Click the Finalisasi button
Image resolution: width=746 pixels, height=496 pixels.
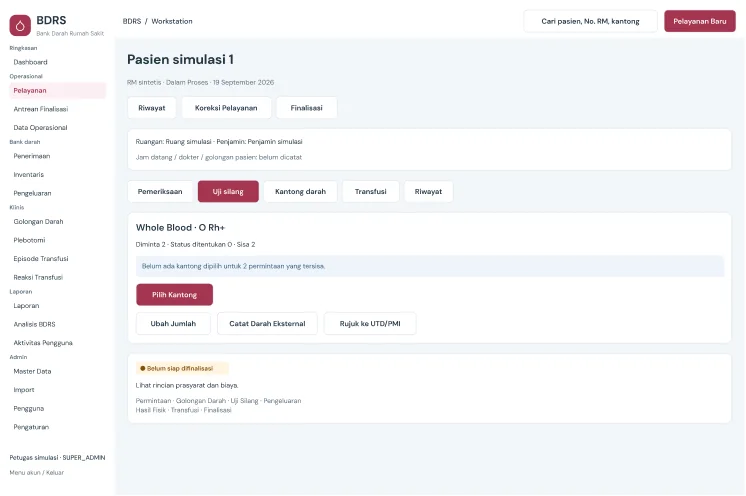[306, 108]
